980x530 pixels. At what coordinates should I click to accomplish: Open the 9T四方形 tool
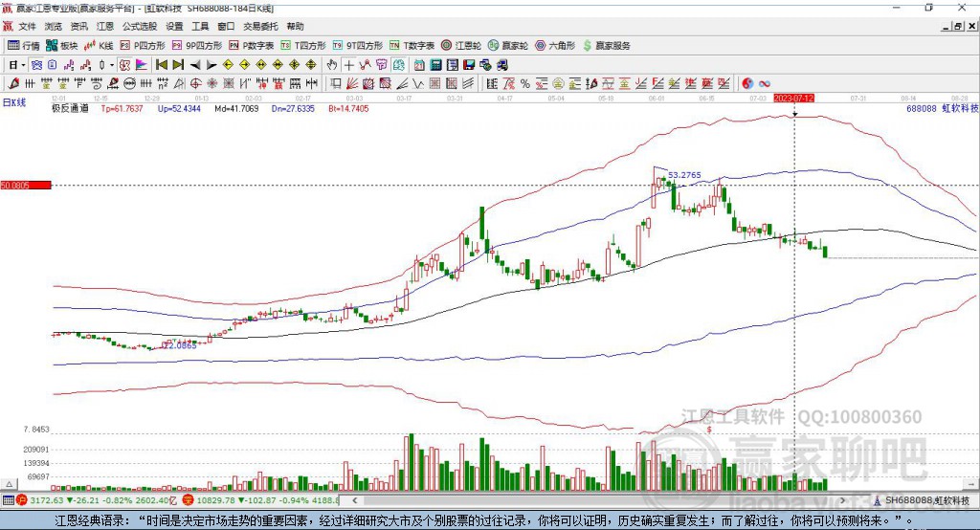click(357, 46)
